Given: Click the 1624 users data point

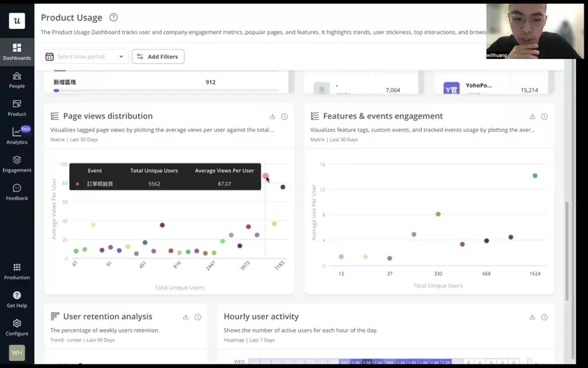Looking at the screenshot, I should (x=535, y=176).
